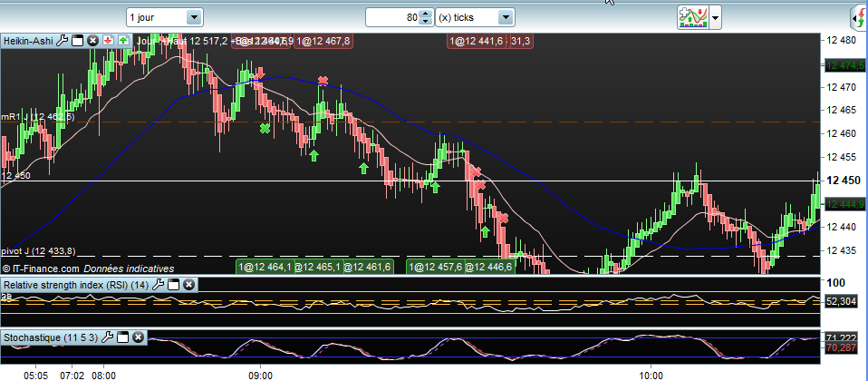Click the green X exit marker near 12 461
The width and height of the screenshot is (868, 381).
point(265,129)
